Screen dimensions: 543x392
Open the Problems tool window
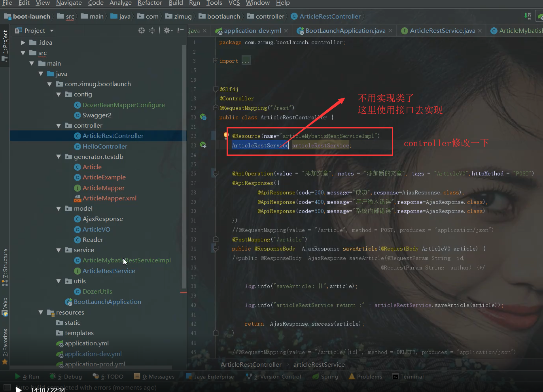click(365, 377)
